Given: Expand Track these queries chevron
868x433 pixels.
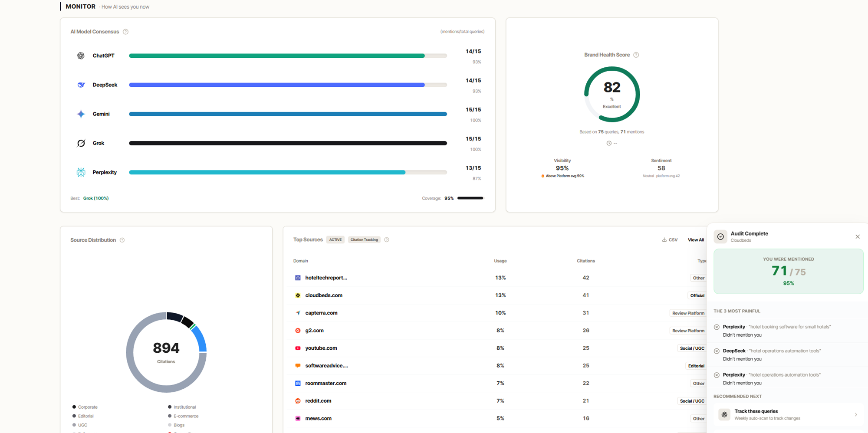Looking at the screenshot, I should [x=855, y=414].
